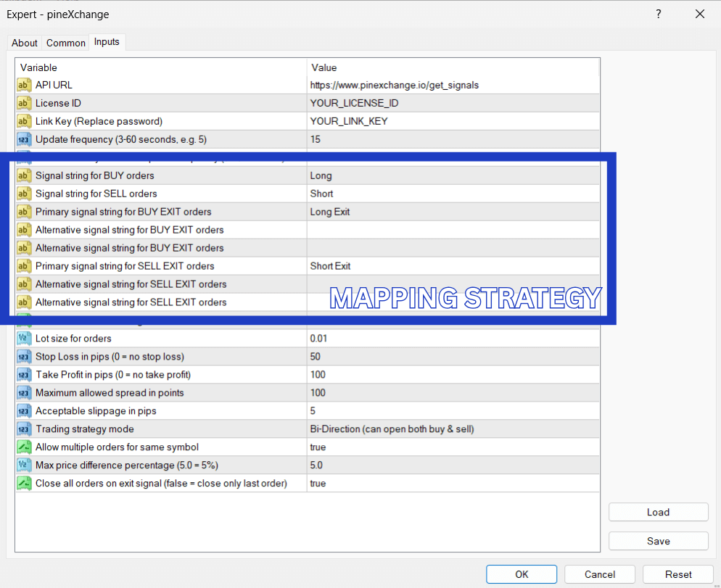Viewport: 721px width, 588px height.
Task: Select the API URL variable label
Action: pyautogui.click(x=54, y=85)
